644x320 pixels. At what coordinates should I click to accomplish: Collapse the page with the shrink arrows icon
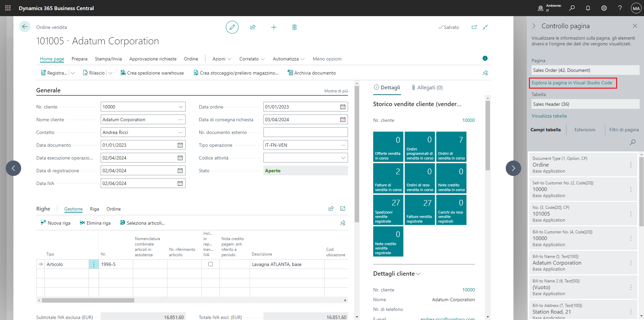[485, 27]
